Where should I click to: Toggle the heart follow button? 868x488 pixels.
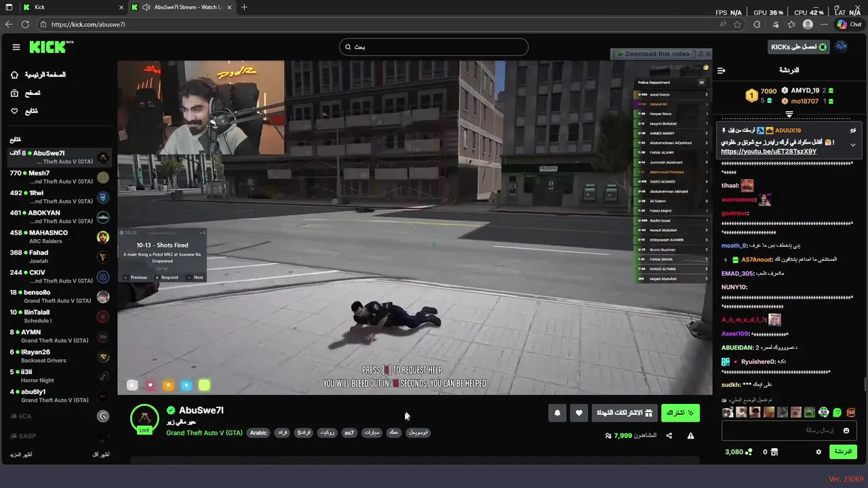tap(578, 413)
